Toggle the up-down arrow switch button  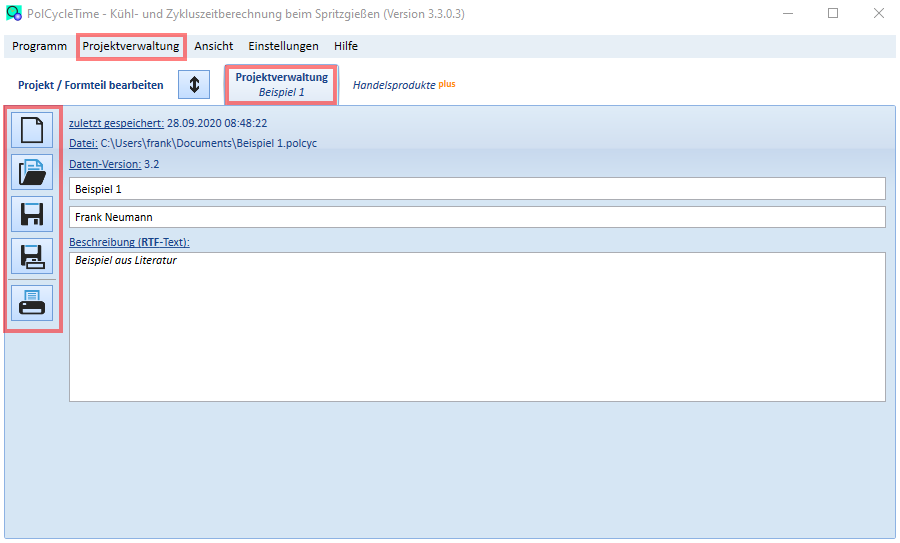point(194,84)
